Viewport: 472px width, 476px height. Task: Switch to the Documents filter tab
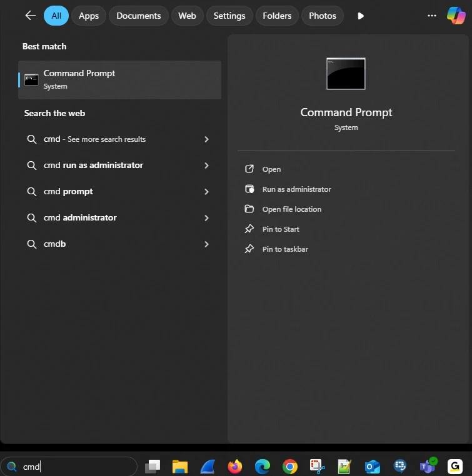tap(139, 16)
